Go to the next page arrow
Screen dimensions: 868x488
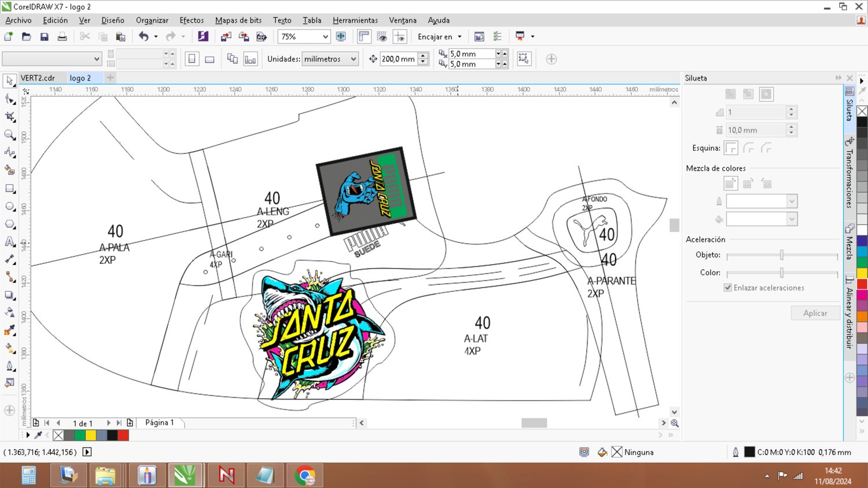108,423
